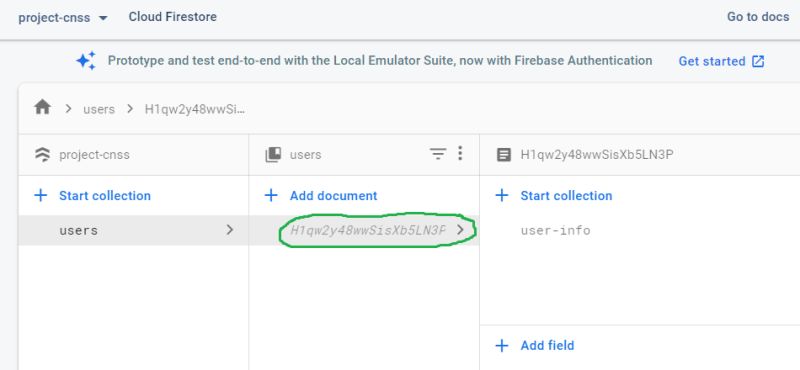The image size is (800, 370).
Task: Open the user-info subcollection
Action: (556, 231)
